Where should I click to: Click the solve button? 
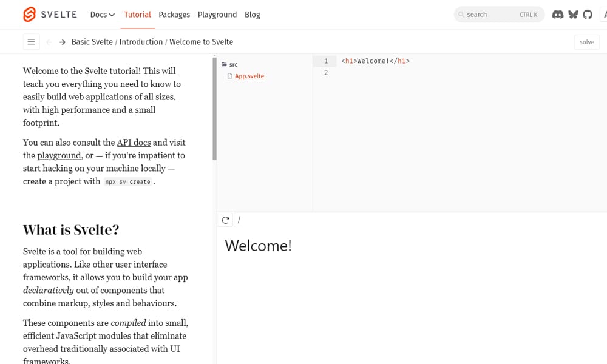click(586, 42)
